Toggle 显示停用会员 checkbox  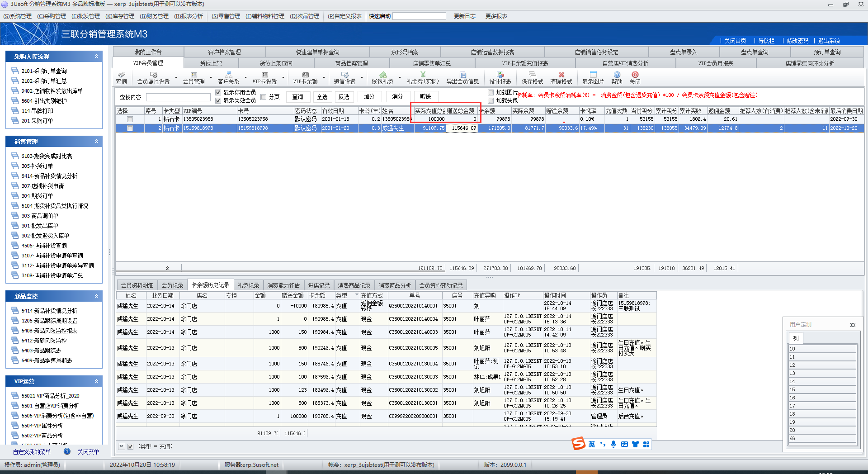(x=218, y=92)
